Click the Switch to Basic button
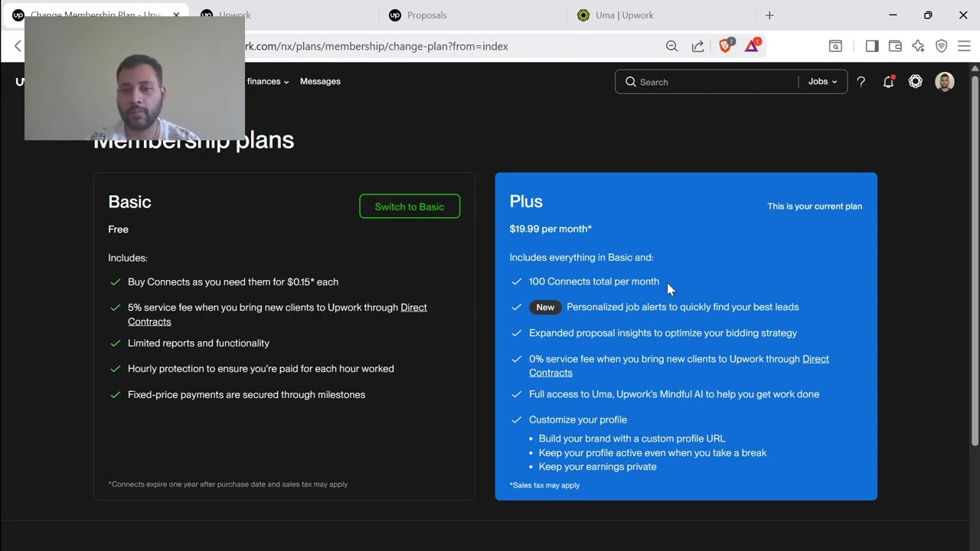The image size is (980, 551). point(410,207)
